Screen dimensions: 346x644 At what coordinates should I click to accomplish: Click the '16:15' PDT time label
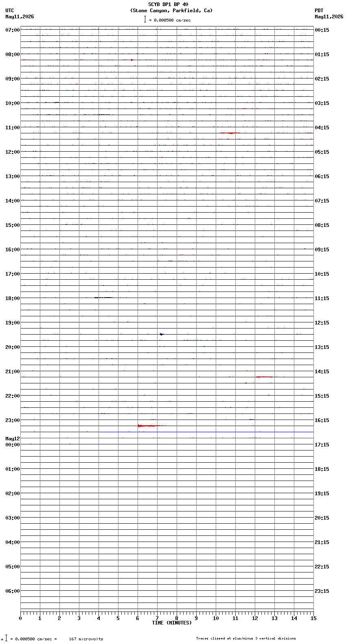(x=322, y=420)
